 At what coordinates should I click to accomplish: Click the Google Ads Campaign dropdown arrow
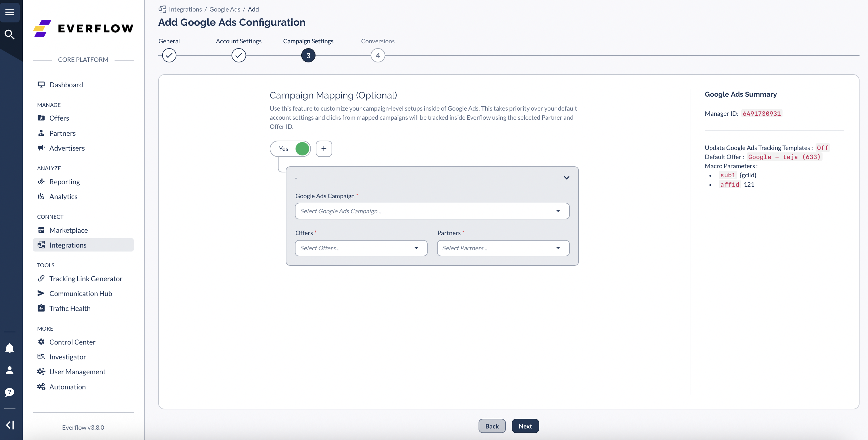(x=558, y=211)
